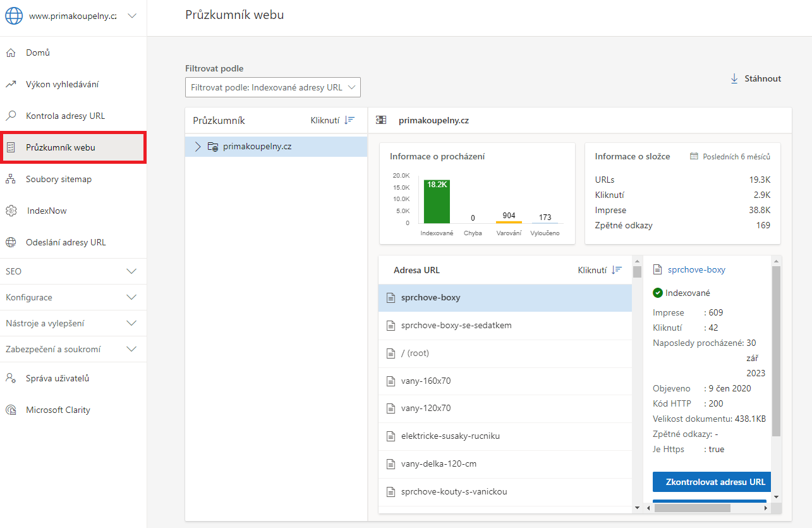This screenshot has width=812, height=528.
Task: Click details panel horizontal scrollbar
Action: point(692,508)
